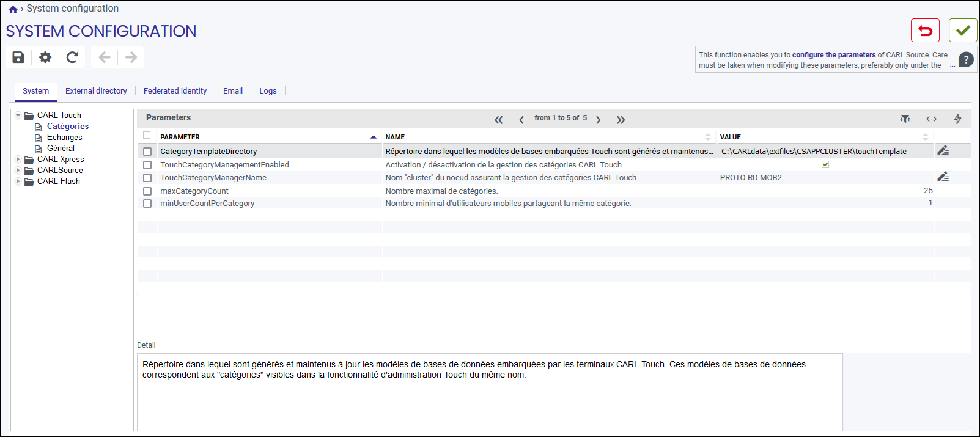Edit the CategoryTemplateDirectory value with pencil icon
This screenshot has width=980, height=437.
(x=943, y=150)
